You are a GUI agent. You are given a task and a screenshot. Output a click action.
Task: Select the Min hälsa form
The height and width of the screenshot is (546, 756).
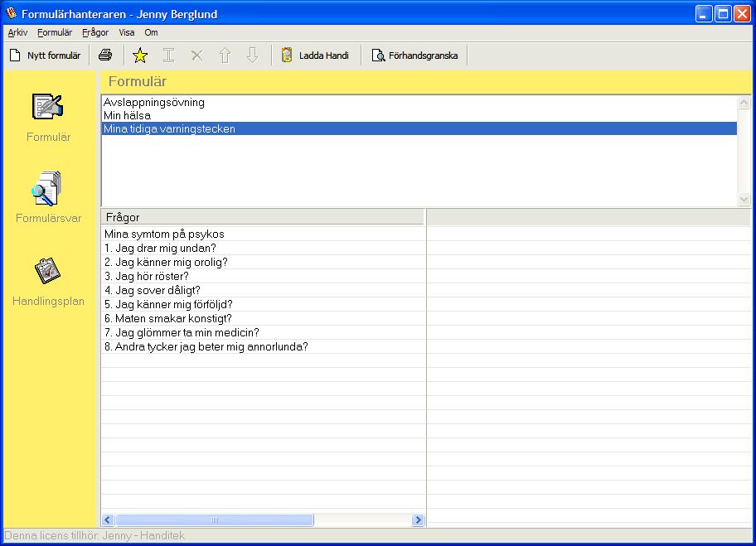[419, 115]
